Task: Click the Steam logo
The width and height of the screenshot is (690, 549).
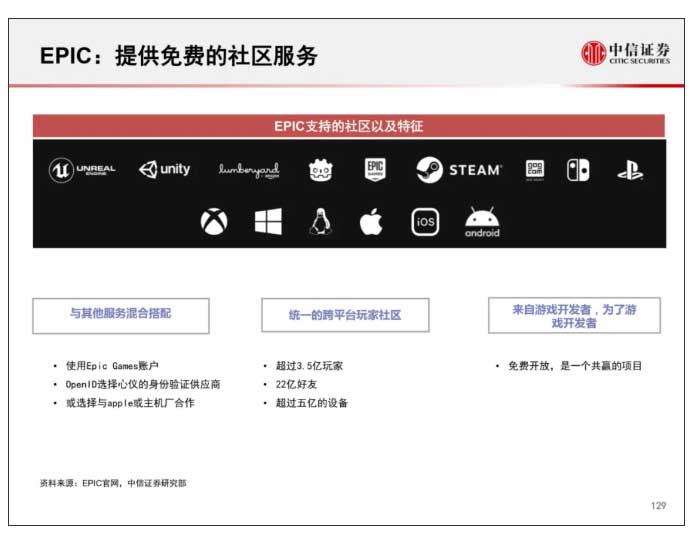Action: tap(459, 170)
